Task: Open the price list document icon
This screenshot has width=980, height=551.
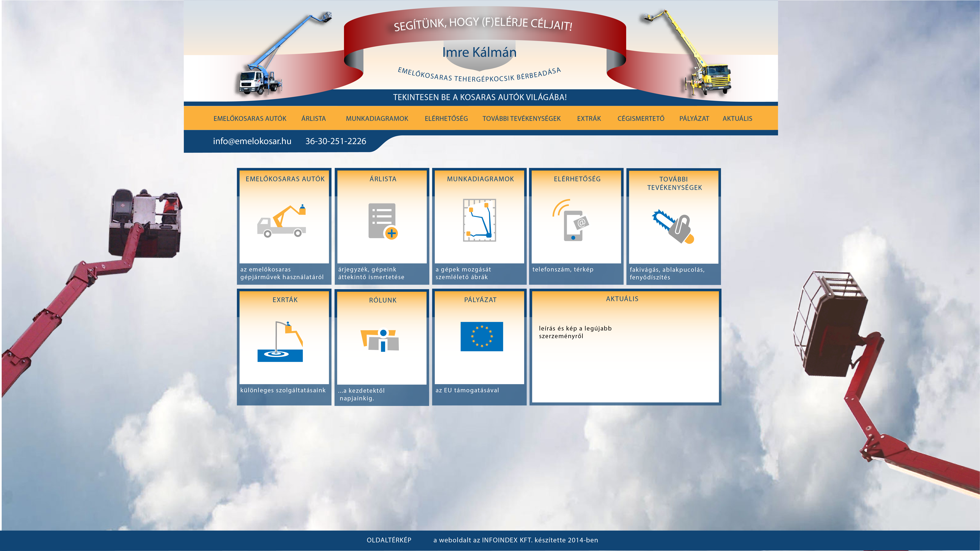Action: (382, 221)
